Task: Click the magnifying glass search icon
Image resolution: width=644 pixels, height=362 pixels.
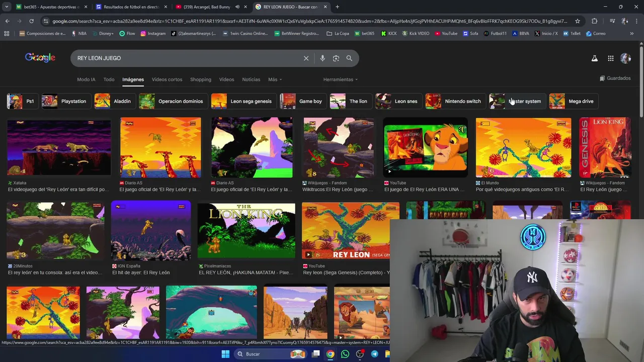Action: coord(349,58)
